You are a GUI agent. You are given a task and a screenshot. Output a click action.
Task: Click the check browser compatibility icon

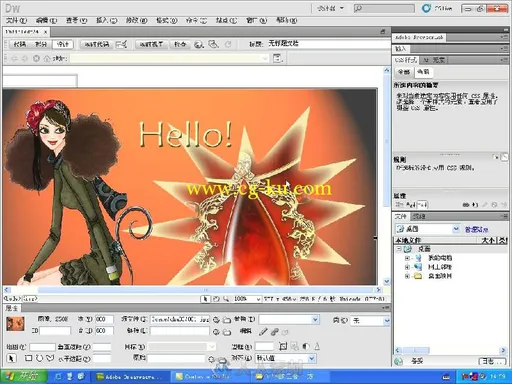121,44
